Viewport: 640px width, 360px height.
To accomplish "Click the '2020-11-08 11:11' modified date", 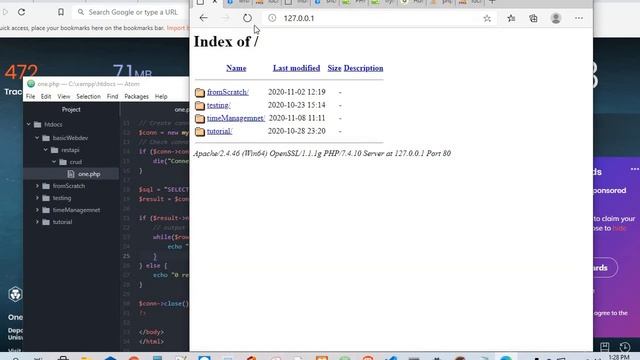I will pos(297,118).
